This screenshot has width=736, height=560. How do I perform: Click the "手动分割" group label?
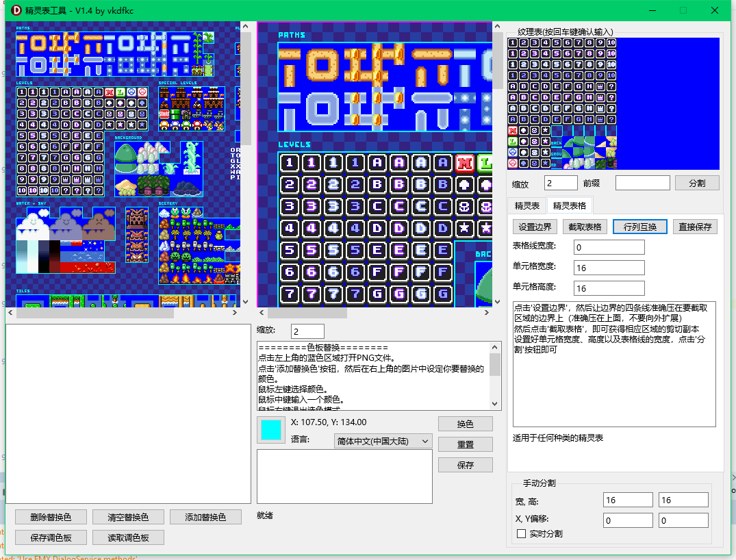pyautogui.click(x=540, y=483)
